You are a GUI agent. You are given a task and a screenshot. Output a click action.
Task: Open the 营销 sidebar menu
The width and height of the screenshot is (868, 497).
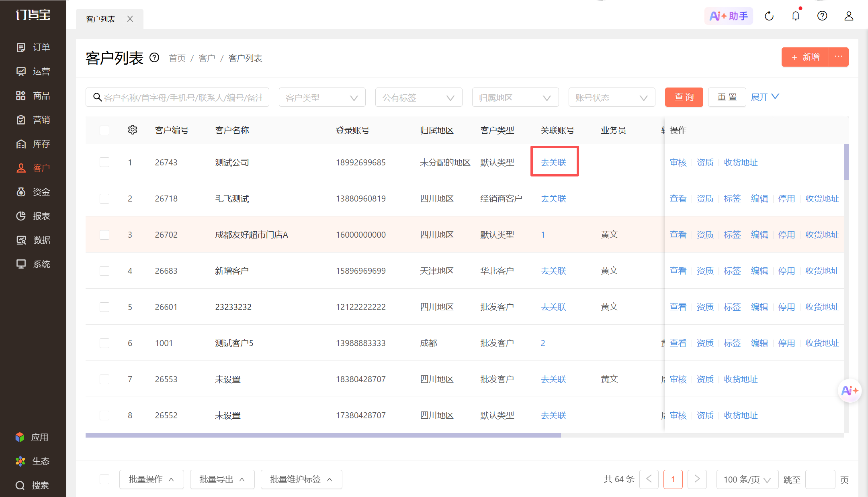33,120
